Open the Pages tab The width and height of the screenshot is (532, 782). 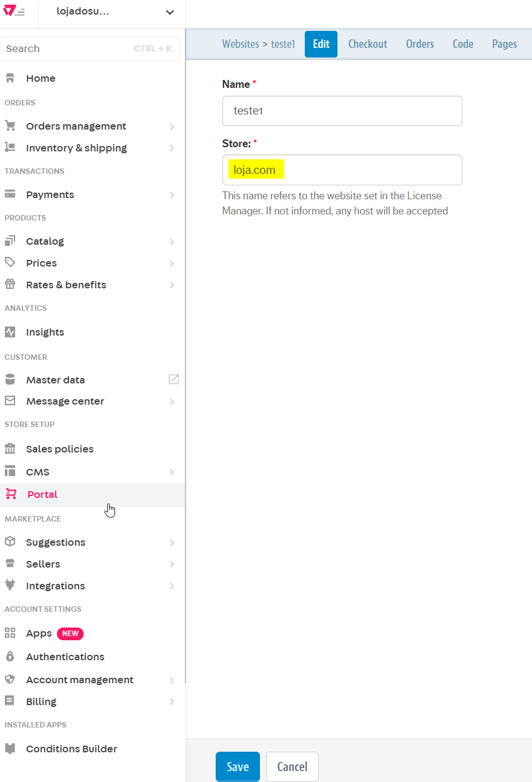point(504,44)
